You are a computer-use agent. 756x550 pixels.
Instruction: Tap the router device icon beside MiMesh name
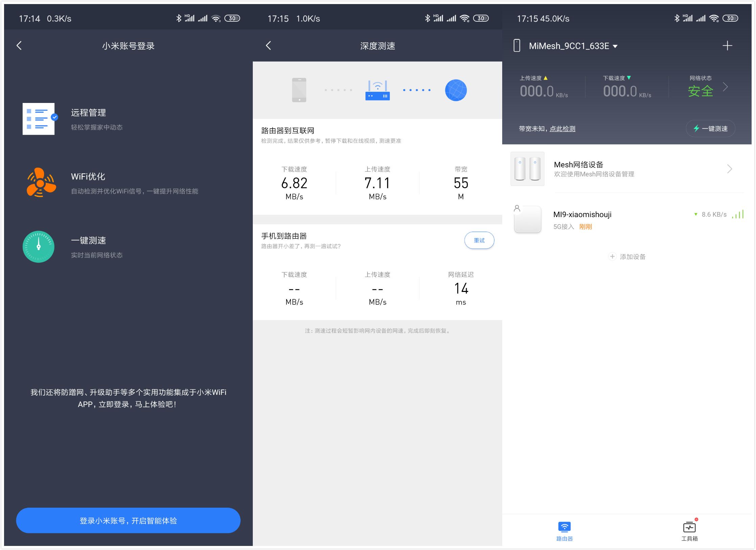coord(517,45)
